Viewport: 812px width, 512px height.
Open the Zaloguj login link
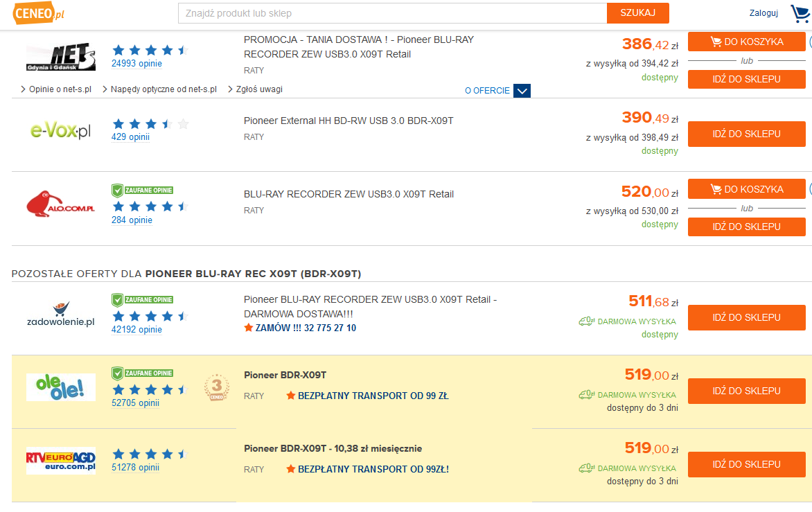click(x=764, y=13)
